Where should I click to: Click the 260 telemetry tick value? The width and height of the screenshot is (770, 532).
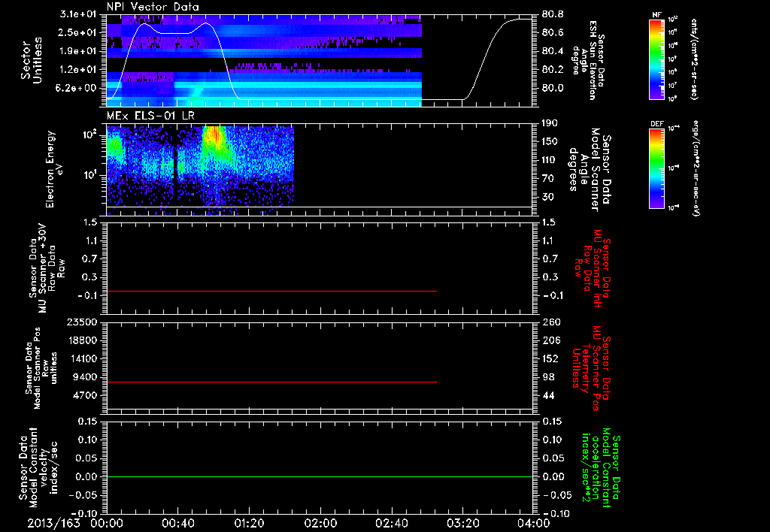tap(551, 322)
